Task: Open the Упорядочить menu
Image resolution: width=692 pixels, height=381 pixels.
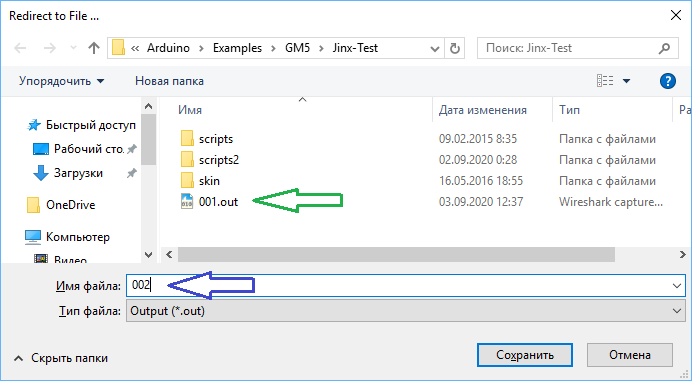Action: [61, 81]
